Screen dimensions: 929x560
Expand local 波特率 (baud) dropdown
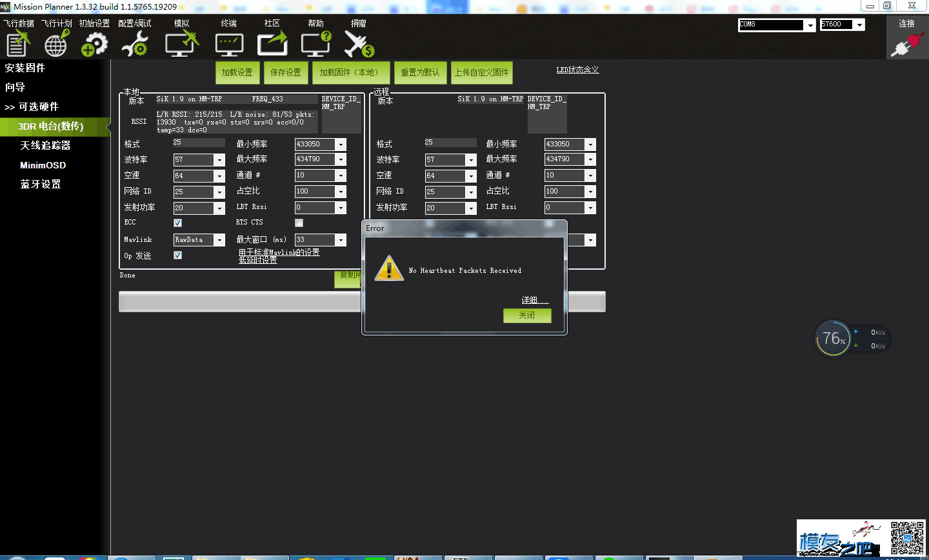coord(219,160)
